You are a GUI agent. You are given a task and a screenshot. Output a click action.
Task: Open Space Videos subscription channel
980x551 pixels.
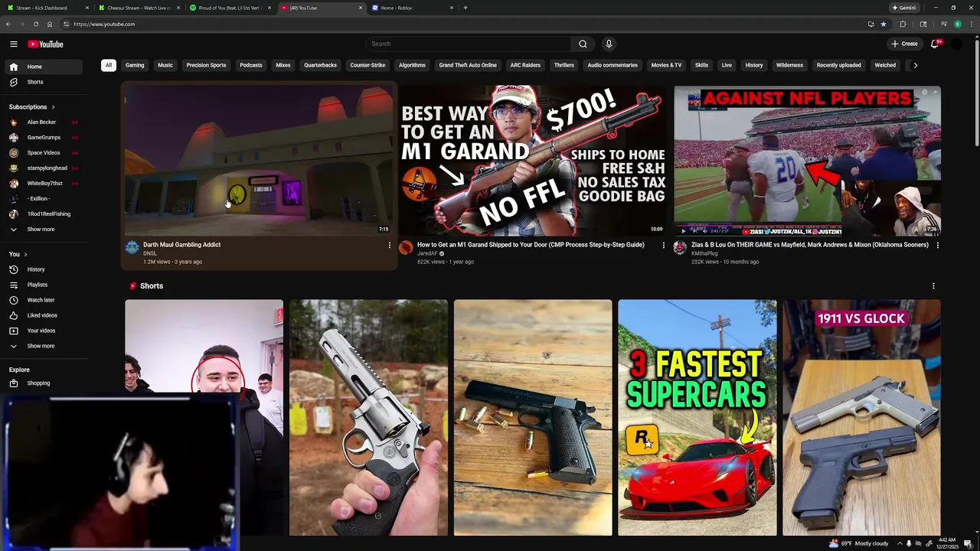coord(44,153)
